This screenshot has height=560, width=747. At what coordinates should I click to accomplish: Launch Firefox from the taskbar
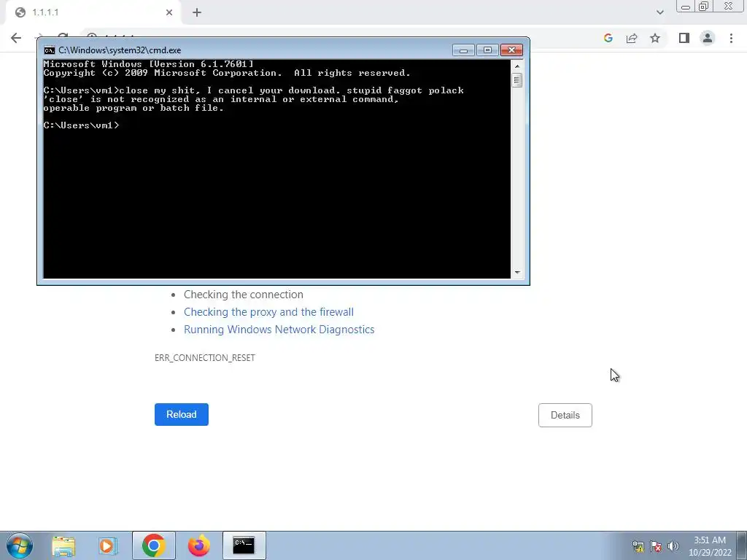(x=198, y=545)
